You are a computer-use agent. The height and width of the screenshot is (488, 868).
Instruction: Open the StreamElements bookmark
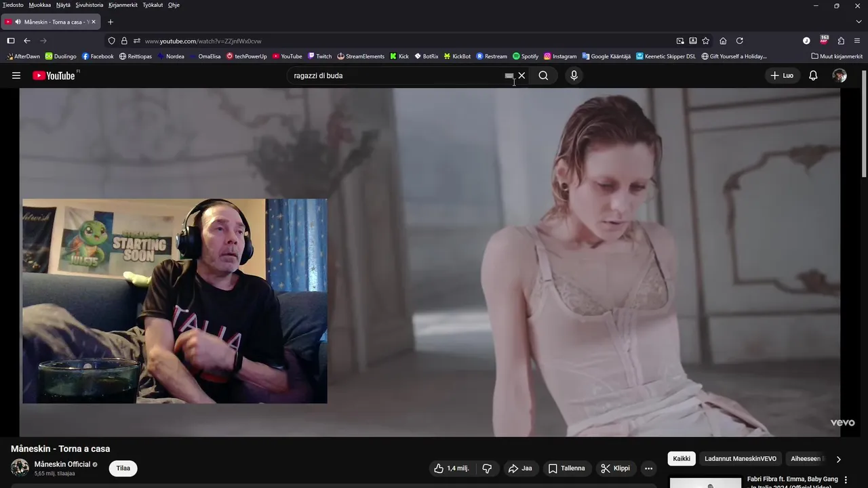click(x=361, y=56)
